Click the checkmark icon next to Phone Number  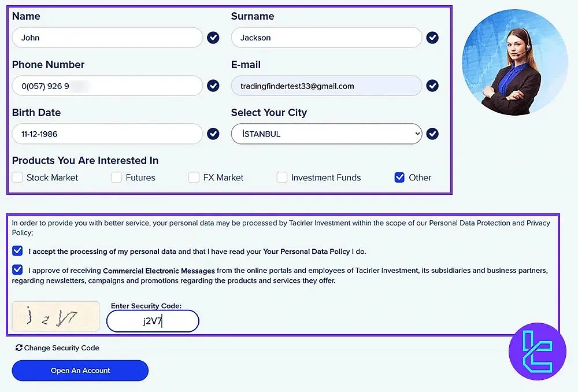(213, 86)
